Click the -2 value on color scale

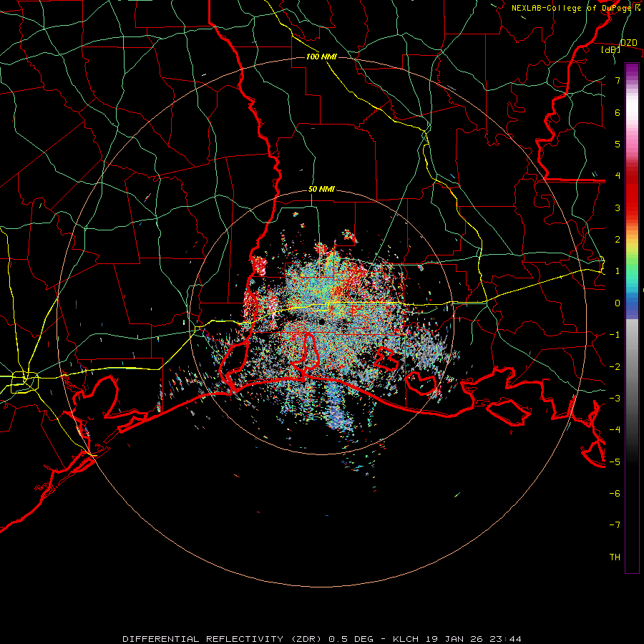615,367
